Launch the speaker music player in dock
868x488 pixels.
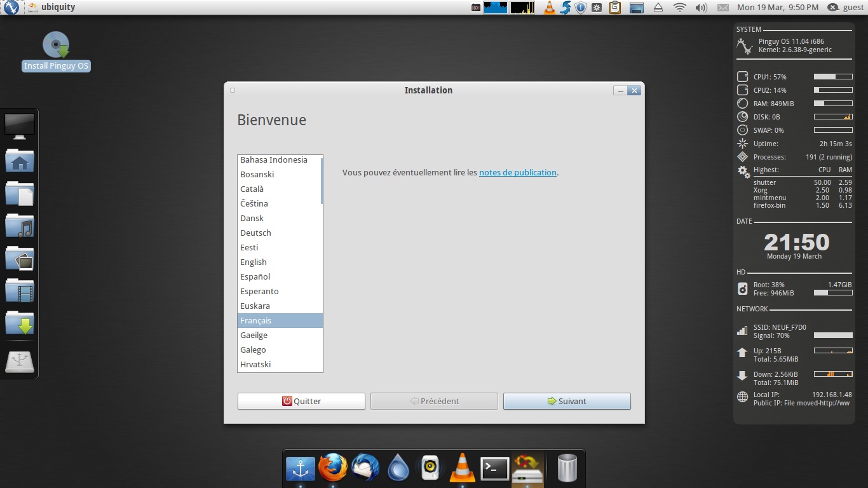tap(430, 469)
